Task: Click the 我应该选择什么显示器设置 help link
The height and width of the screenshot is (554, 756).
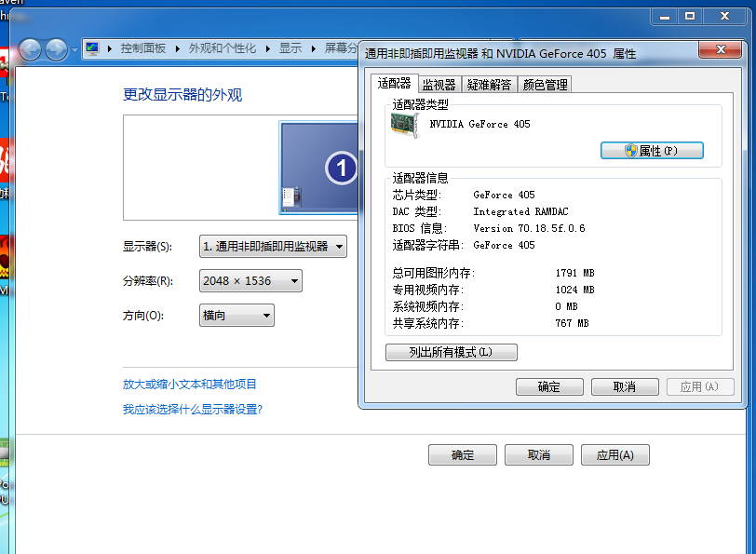Action: coord(193,409)
